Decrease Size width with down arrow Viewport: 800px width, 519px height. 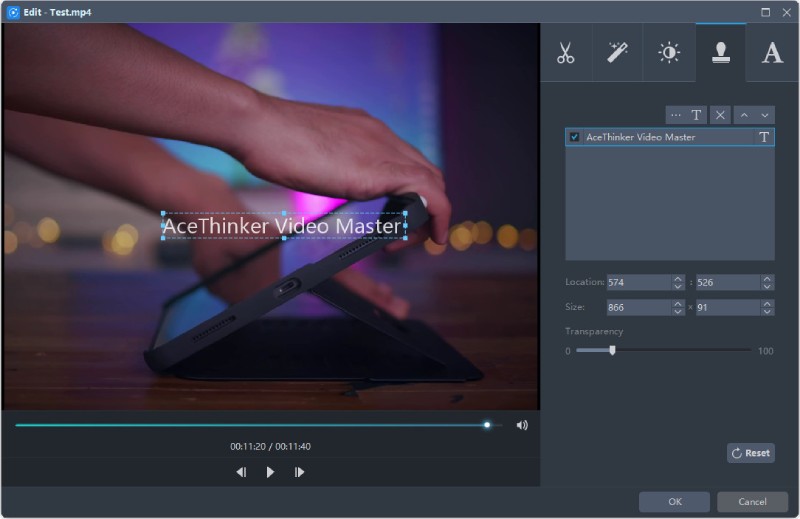(678, 311)
